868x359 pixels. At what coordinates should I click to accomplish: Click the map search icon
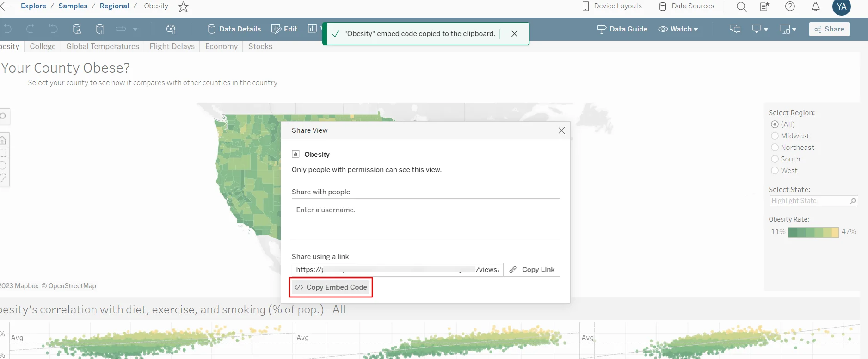[3, 116]
